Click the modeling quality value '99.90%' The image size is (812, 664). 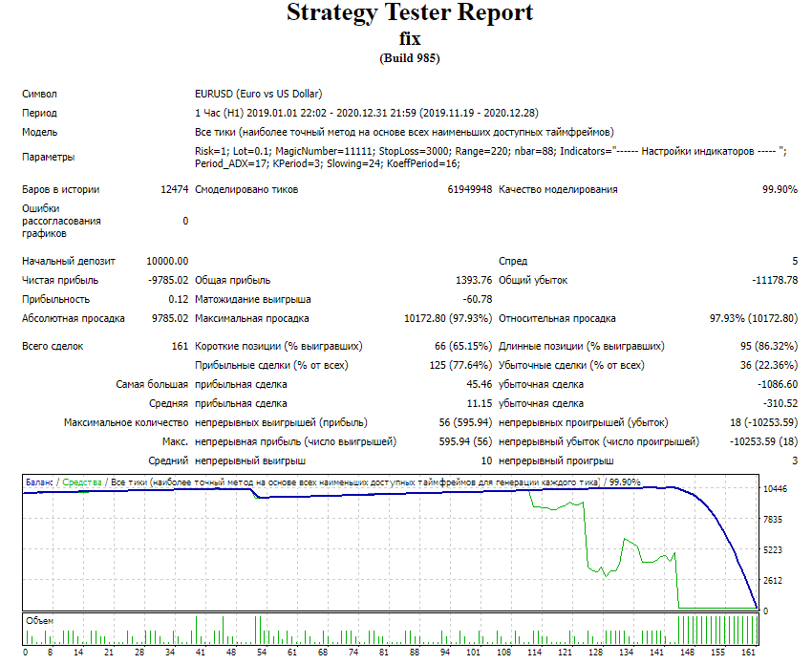click(780, 189)
